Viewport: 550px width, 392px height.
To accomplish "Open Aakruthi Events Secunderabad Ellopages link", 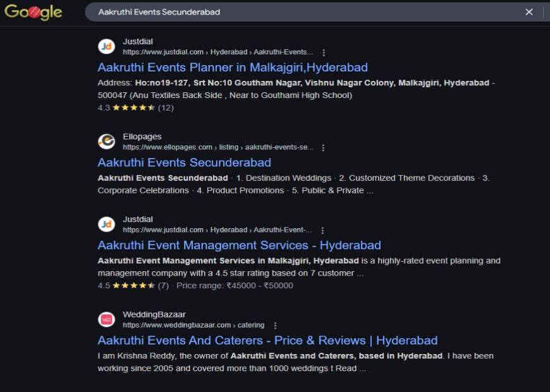I will pyautogui.click(x=184, y=162).
